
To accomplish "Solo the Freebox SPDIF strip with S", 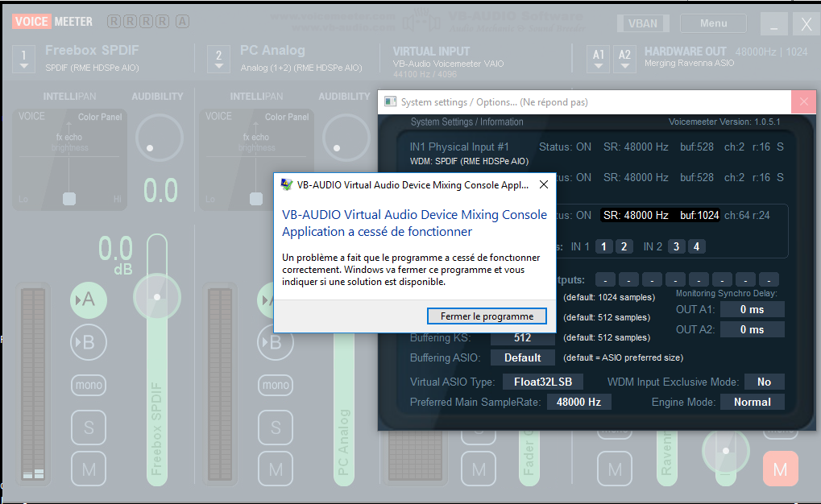I will click(89, 428).
